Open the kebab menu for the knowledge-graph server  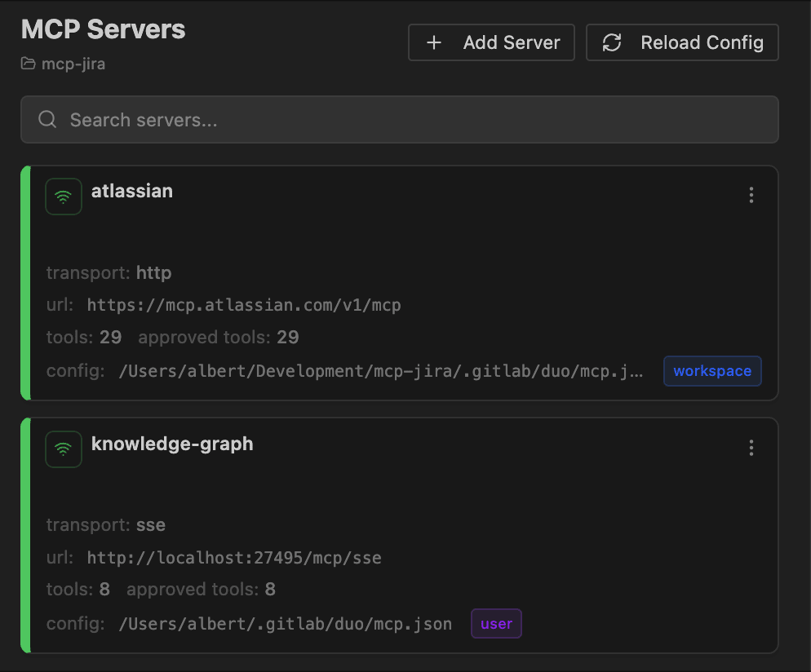751,448
